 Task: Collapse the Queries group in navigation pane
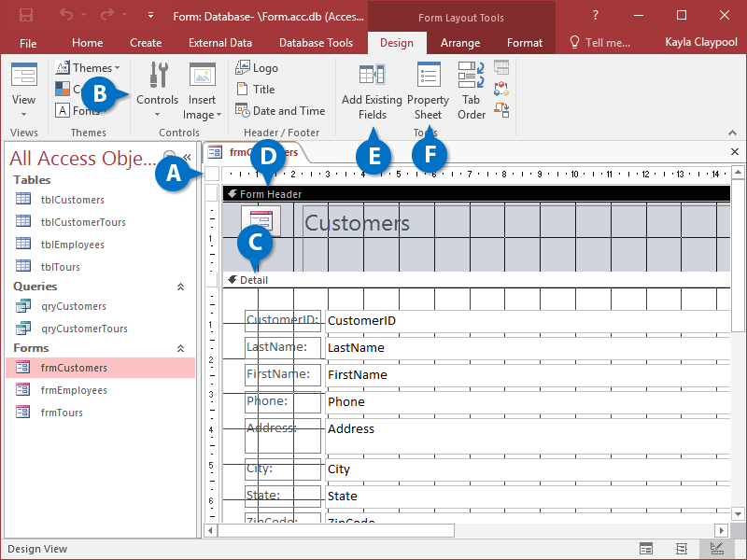click(180, 287)
